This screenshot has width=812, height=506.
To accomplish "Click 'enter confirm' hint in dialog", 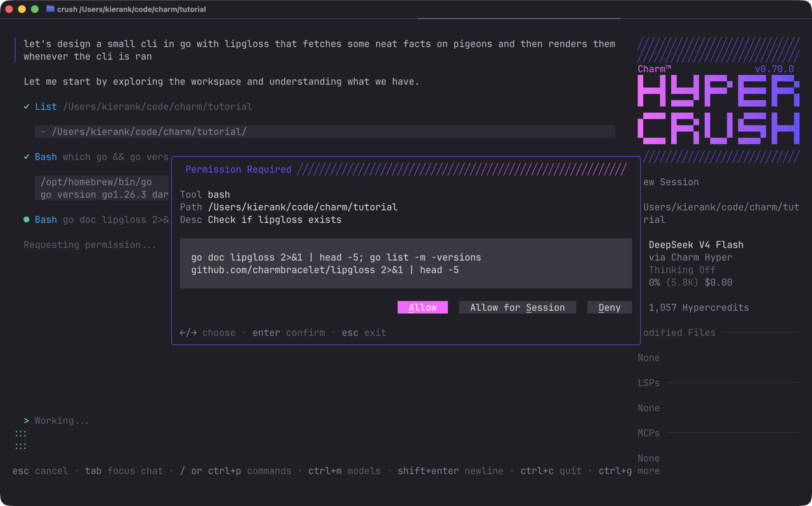I will (289, 333).
